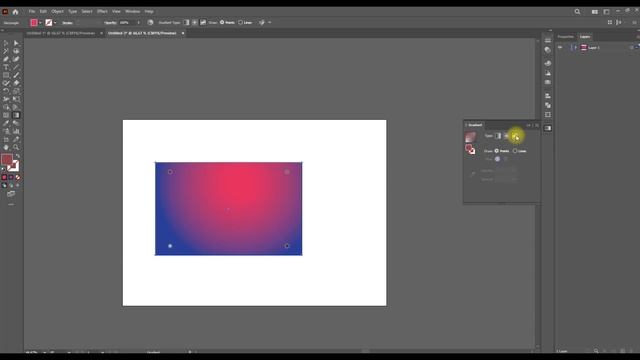Click the Home icon

pyautogui.click(x=16, y=12)
